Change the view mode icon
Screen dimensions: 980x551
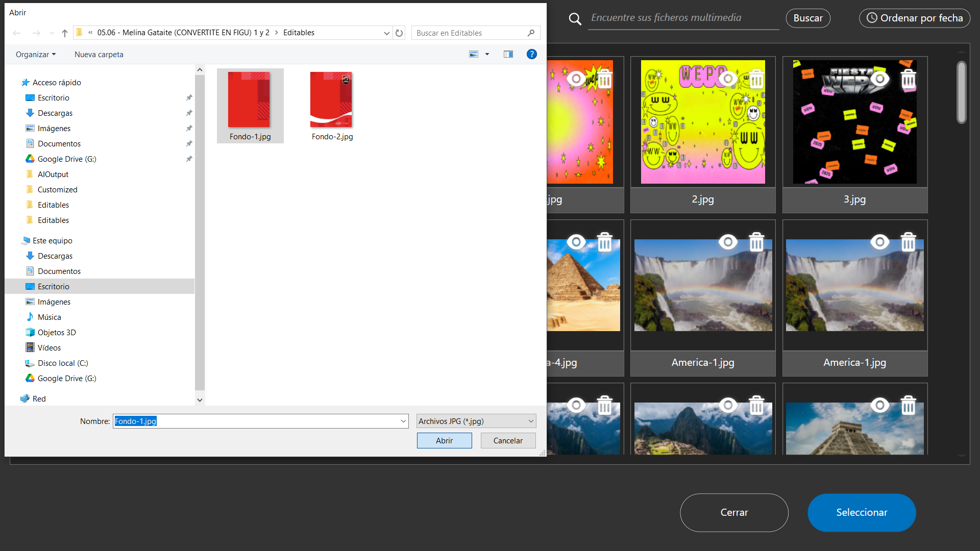[x=474, y=54]
